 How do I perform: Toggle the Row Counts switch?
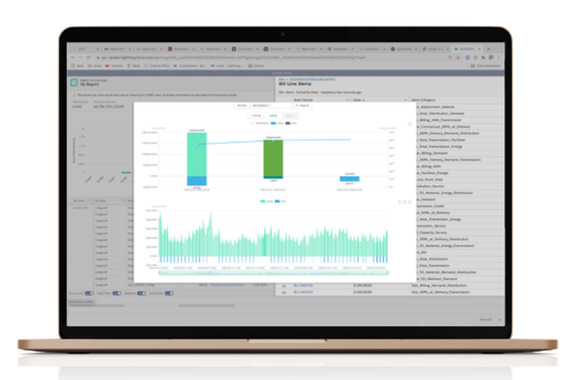pos(89,293)
